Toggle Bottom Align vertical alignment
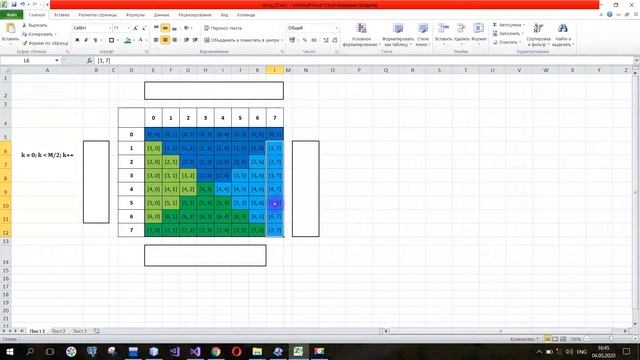This screenshot has width=640, height=360. coord(174,28)
